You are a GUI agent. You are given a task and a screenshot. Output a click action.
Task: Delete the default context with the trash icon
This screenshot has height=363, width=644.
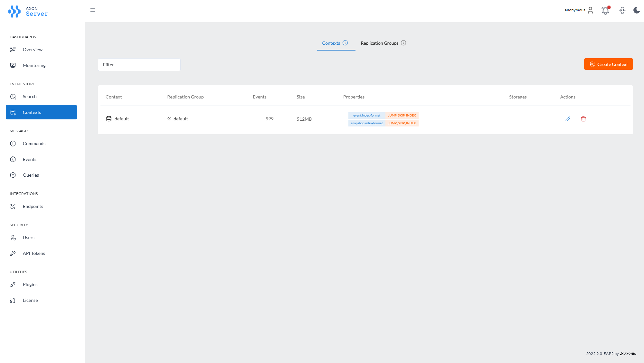(x=583, y=119)
